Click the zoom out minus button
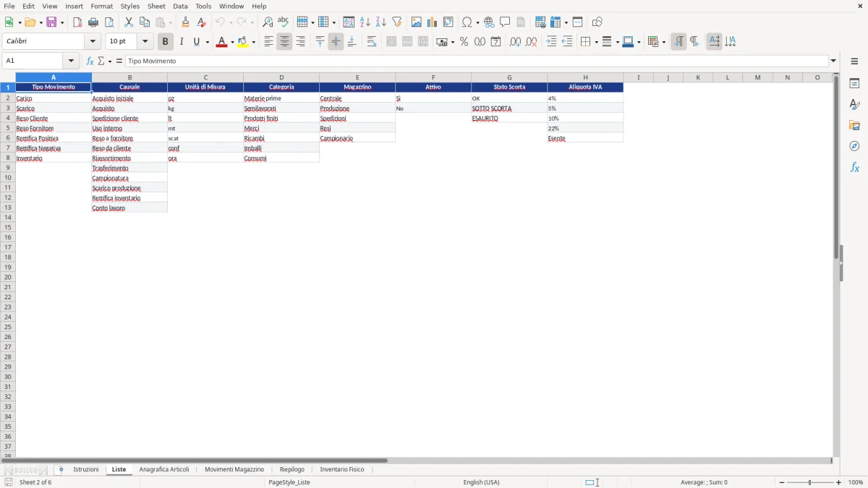Screen dimensions: 868x488 tap(782, 482)
